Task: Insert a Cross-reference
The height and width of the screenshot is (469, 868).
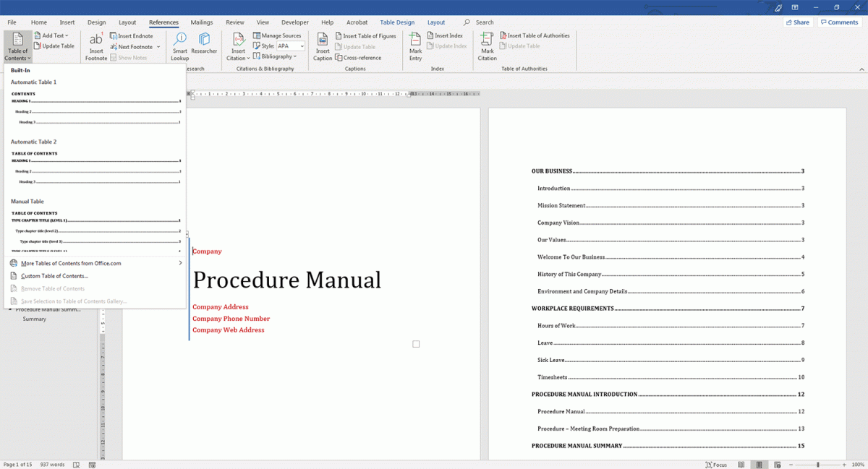Action: [x=358, y=57]
